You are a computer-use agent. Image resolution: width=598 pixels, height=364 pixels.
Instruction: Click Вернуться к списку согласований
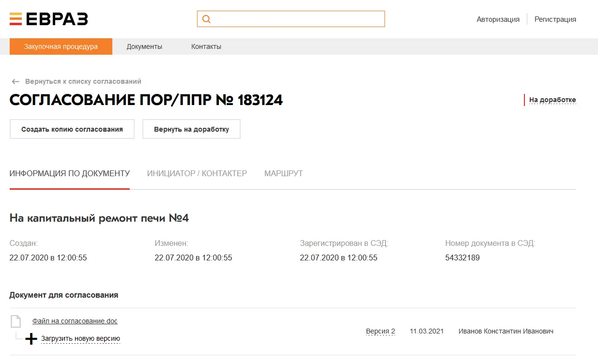[82, 81]
